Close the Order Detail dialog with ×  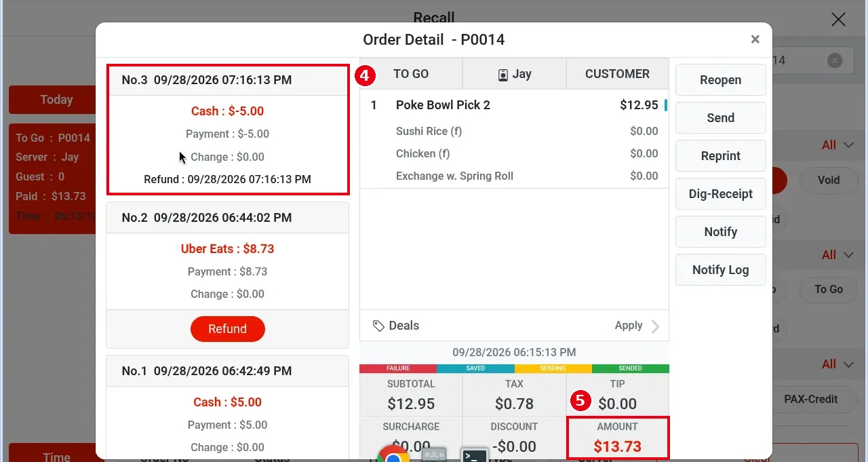tap(755, 39)
